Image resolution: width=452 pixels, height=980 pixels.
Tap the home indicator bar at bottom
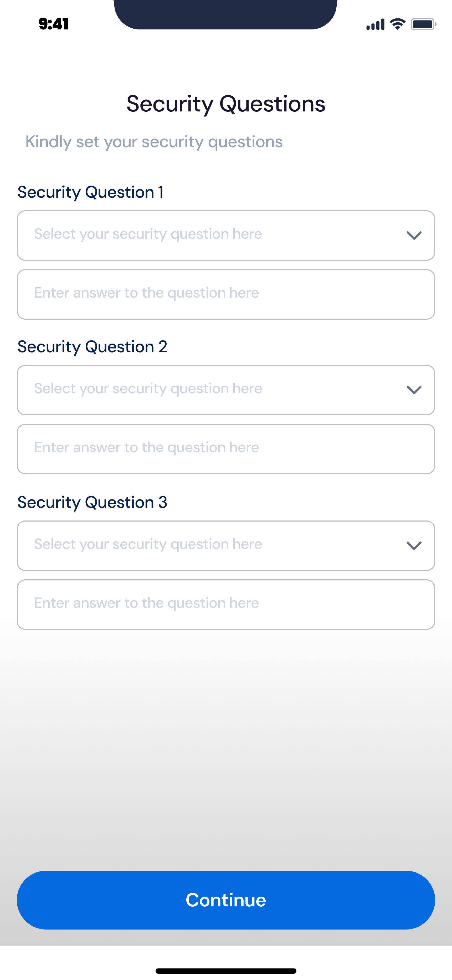[226, 971]
